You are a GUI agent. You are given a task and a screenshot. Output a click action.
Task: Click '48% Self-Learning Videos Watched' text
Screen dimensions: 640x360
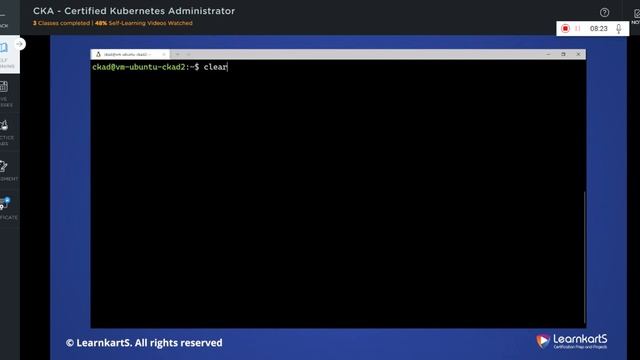[x=144, y=23]
